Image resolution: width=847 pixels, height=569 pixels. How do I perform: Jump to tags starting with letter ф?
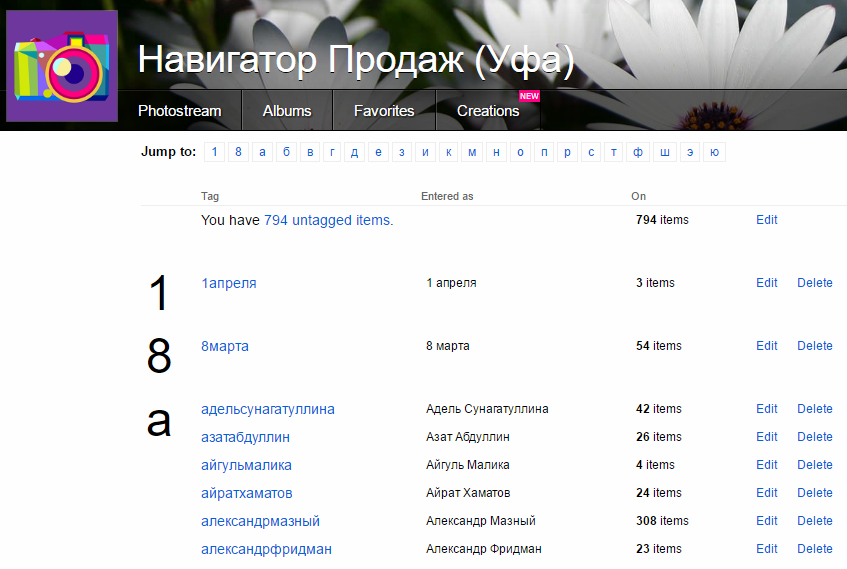(638, 152)
